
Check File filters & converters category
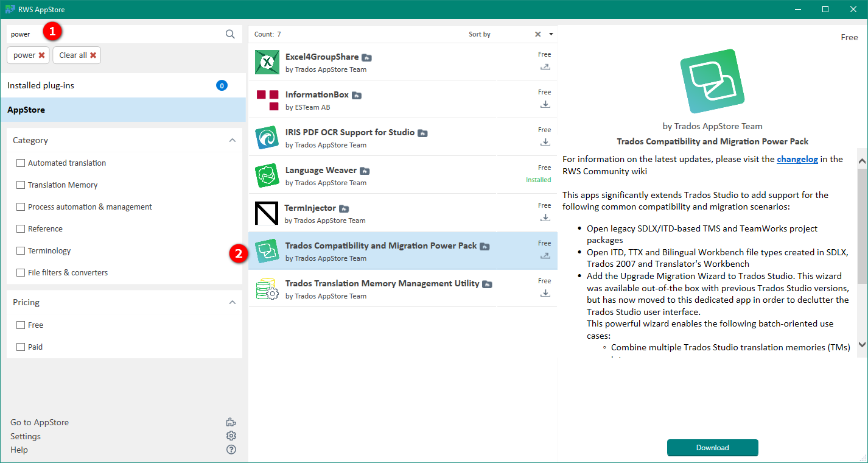[21, 273]
